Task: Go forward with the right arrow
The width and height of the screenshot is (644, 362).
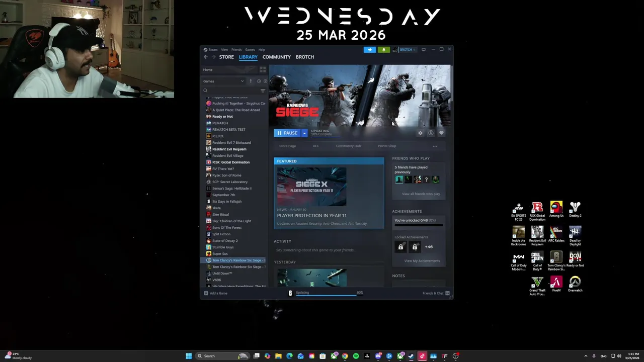Action: click(x=213, y=57)
